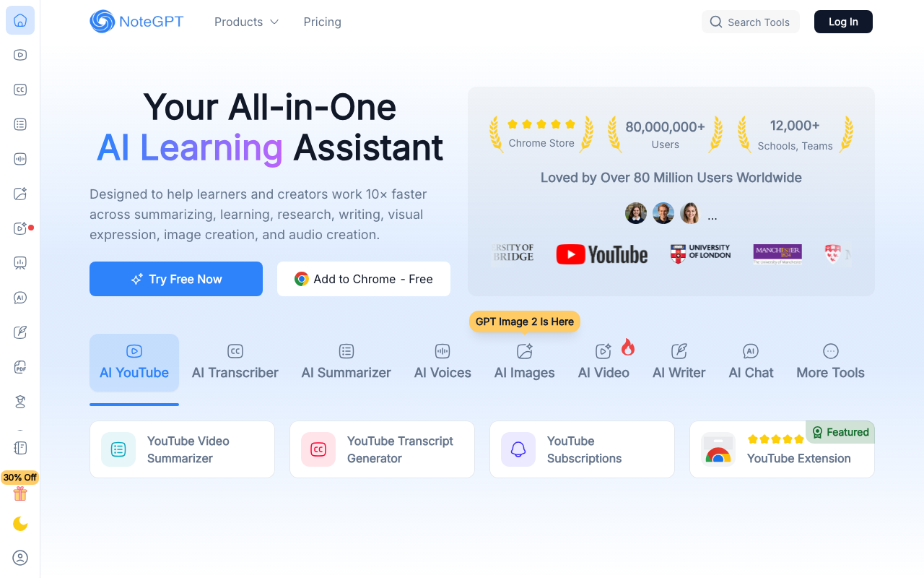Select the AI YouTube tab
This screenshot has width=924, height=578.
(x=134, y=363)
